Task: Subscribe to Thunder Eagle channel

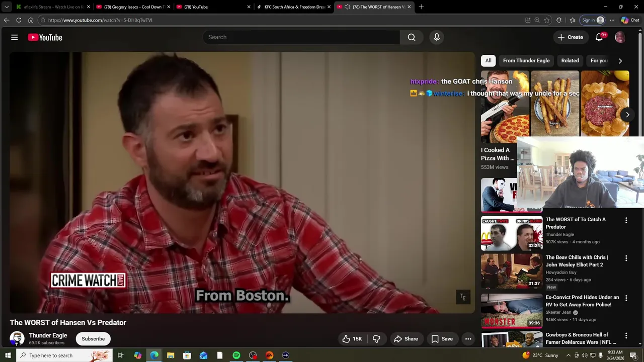Action: pos(93,339)
